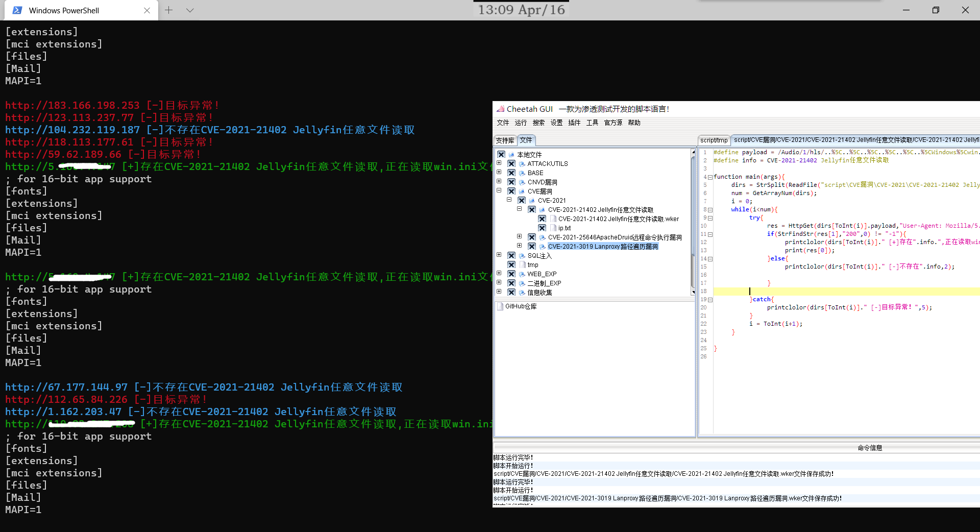Screen dimensions: 980x532
Task: Open the 插件 menu
Action: click(575, 123)
